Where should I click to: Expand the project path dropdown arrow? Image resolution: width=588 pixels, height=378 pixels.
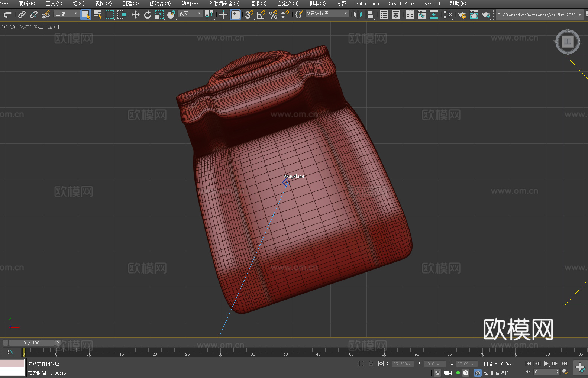pos(579,15)
